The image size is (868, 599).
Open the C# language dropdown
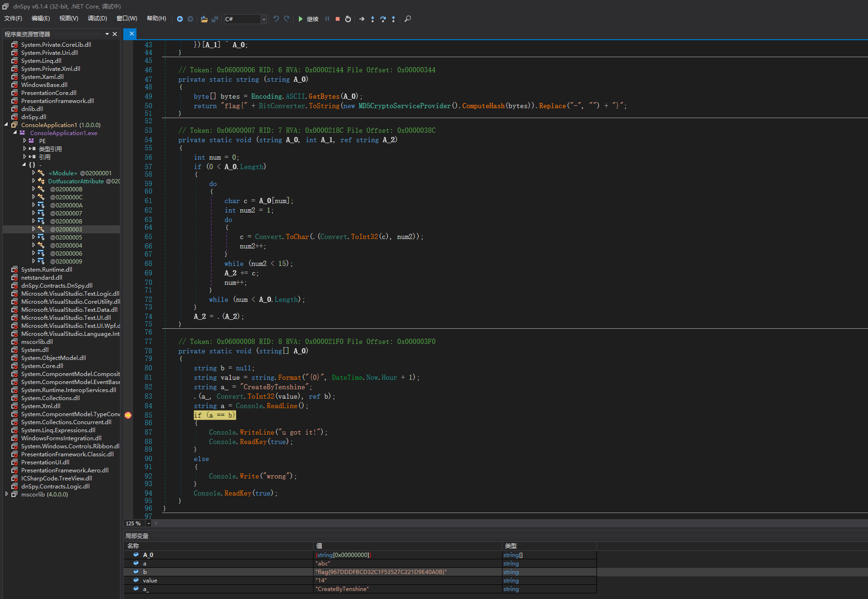(x=263, y=19)
